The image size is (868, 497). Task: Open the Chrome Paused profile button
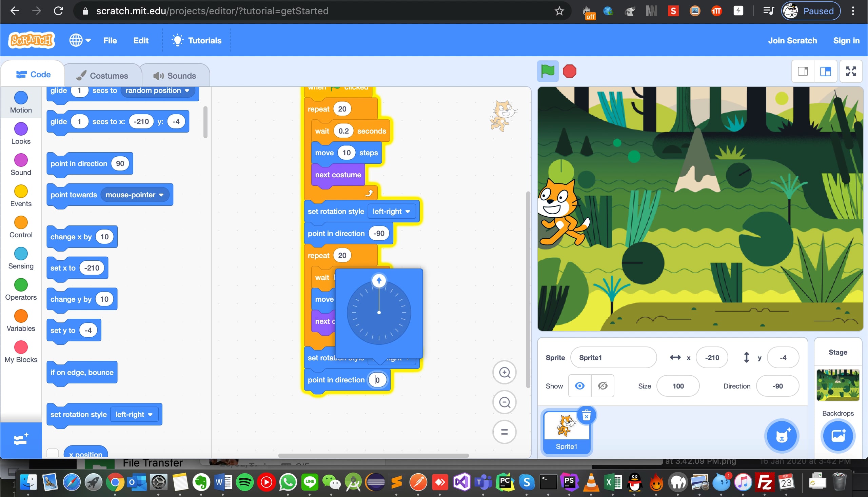(x=811, y=11)
